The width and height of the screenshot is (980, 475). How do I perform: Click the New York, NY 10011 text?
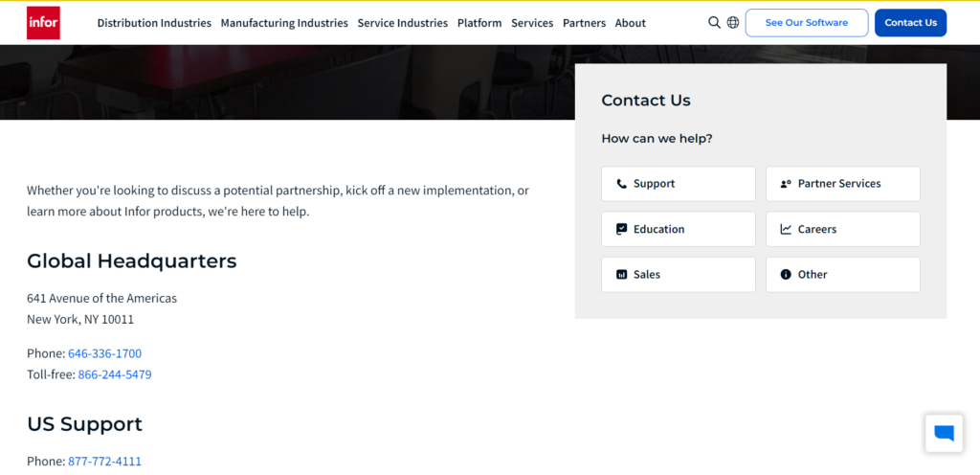pos(80,319)
